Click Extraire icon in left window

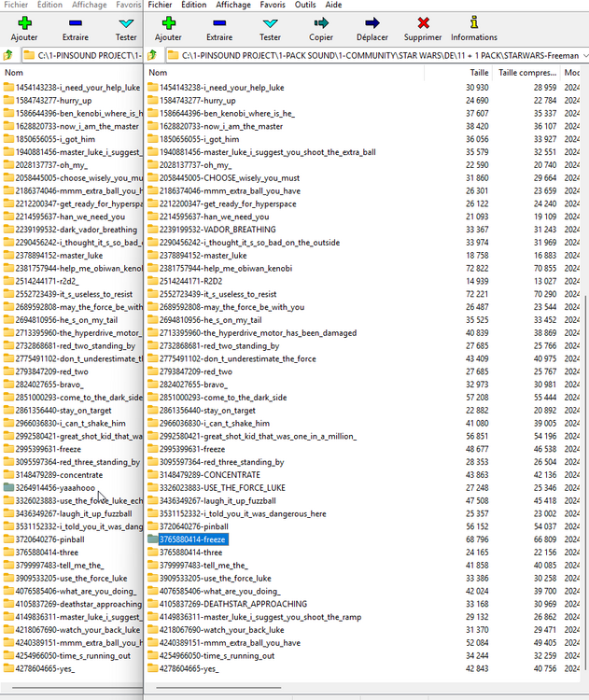pos(75,23)
